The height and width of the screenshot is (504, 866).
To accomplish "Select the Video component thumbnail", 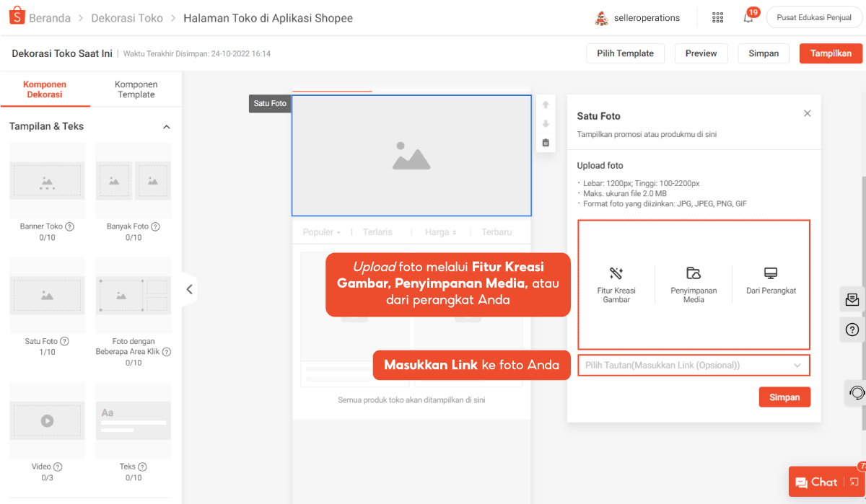I will click(x=47, y=420).
